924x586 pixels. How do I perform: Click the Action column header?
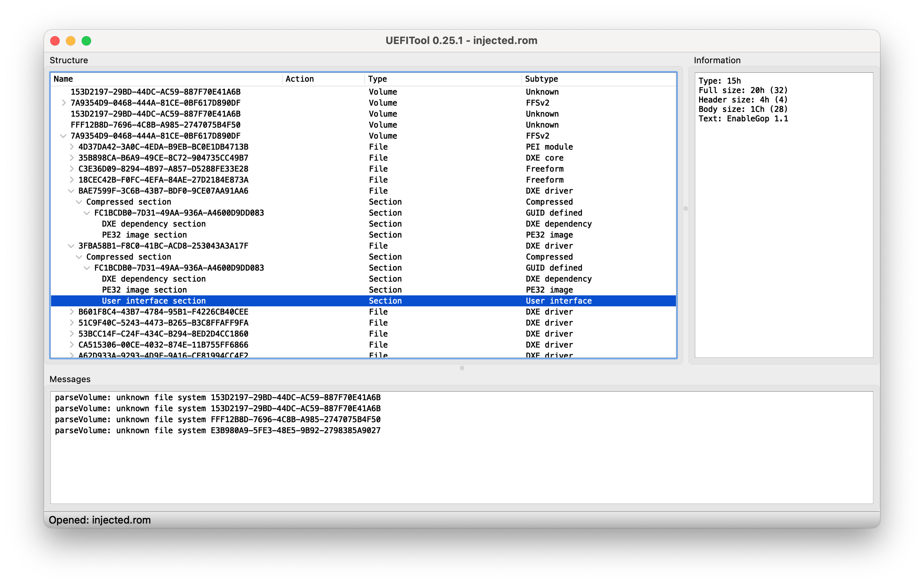tap(299, 79)
